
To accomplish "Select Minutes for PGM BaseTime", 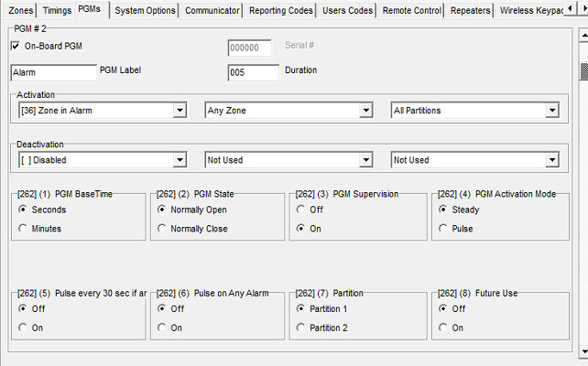I will 24,229.
